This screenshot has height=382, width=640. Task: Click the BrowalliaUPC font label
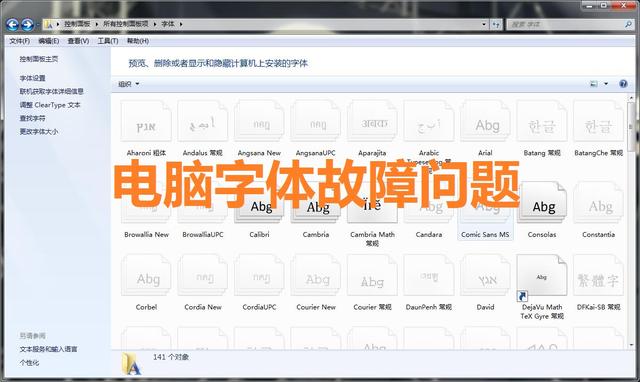click(x=203, y=235)
